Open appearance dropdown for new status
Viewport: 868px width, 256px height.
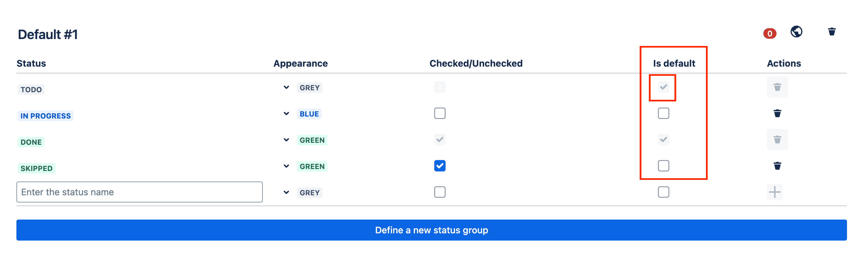coord(286,192)
